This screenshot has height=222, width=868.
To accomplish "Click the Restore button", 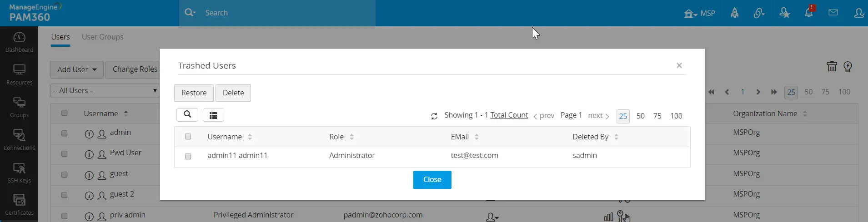I will (194, 93).
